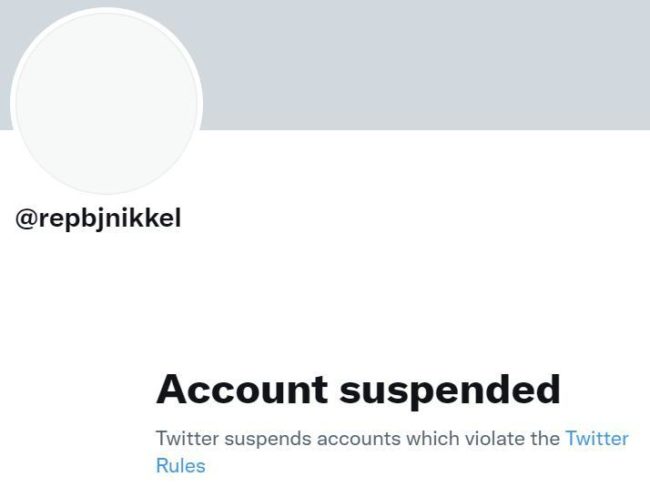Select the @repbjnikkel handle text

tap(99, 220)
